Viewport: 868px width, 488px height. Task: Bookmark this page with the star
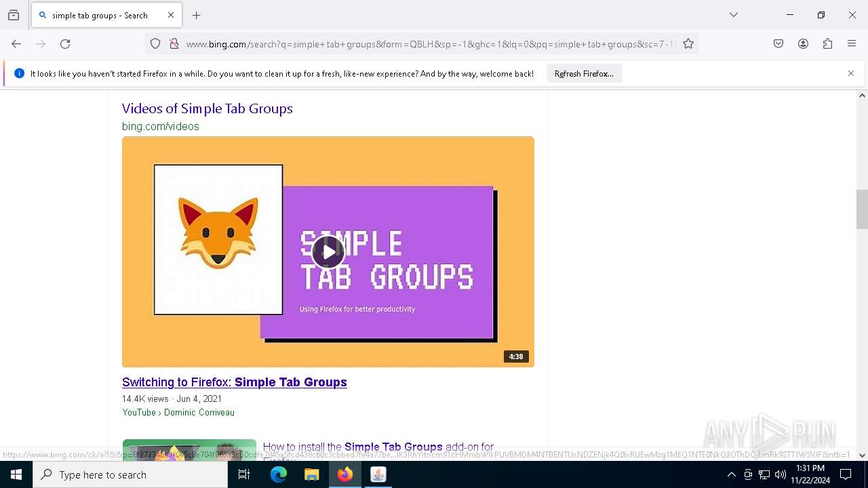click(688, 44)
